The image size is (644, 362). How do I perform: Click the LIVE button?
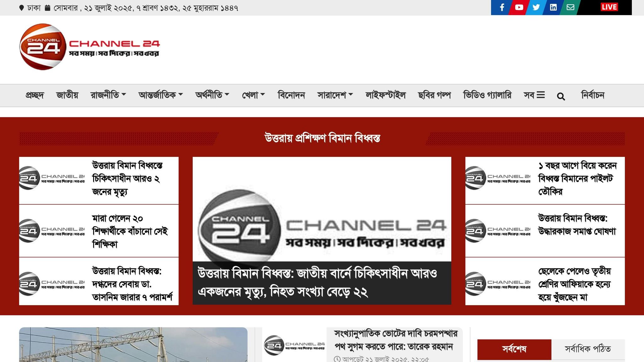[609, 7]
